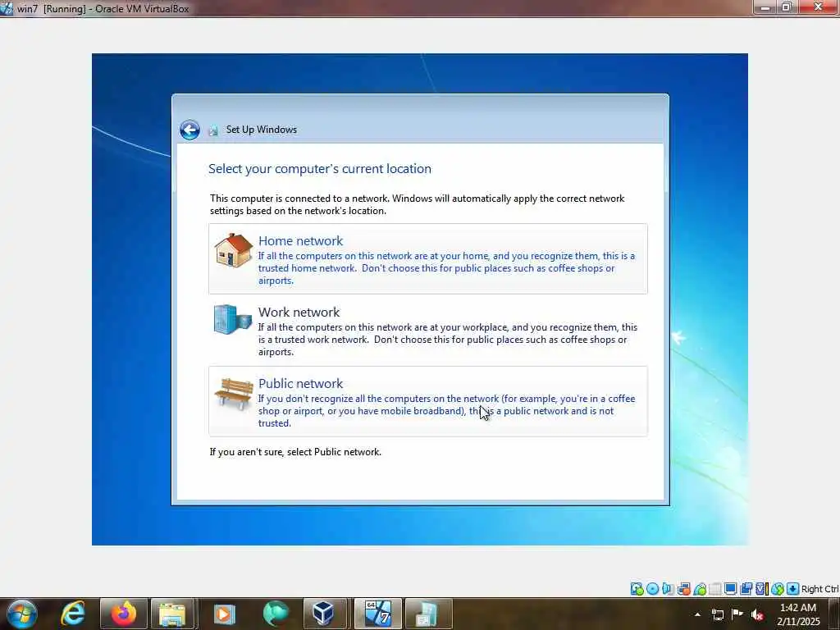Open the Windows Start menu
The width and height of the screenshot is (840, 630).
(21, 614)
